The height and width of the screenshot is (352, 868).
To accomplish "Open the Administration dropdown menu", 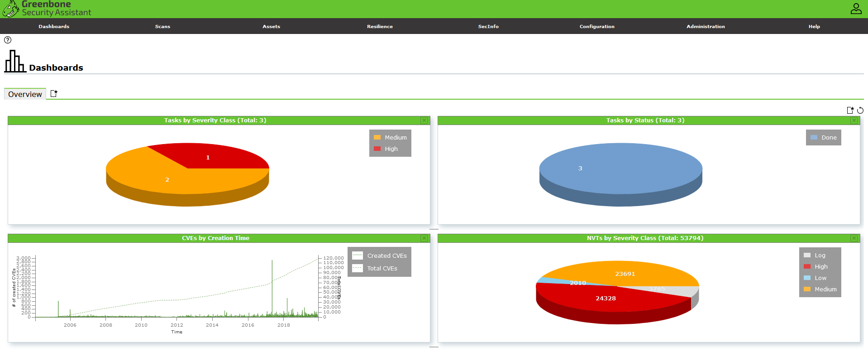I will tap(706, 26).
